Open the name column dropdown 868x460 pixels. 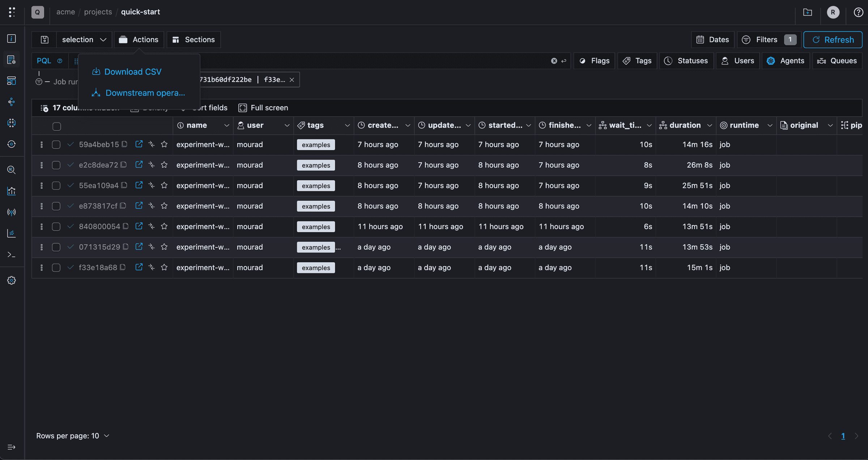(227, 125)
